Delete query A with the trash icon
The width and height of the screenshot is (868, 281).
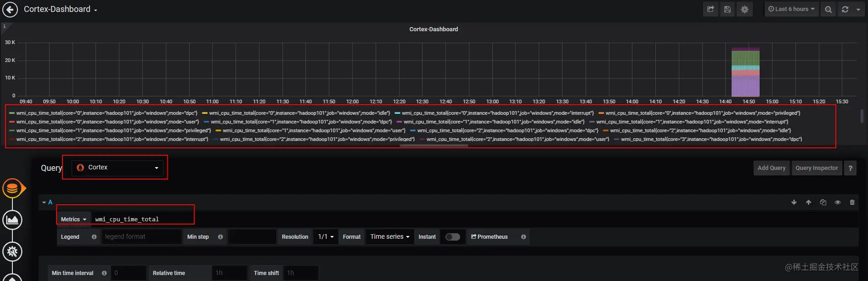point(852,202)
